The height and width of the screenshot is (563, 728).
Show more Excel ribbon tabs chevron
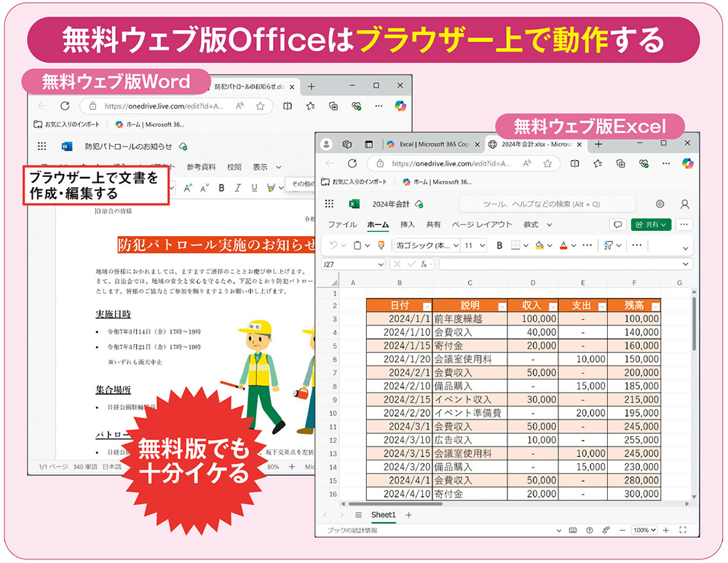pyautogui.click(x=549, y=225)
